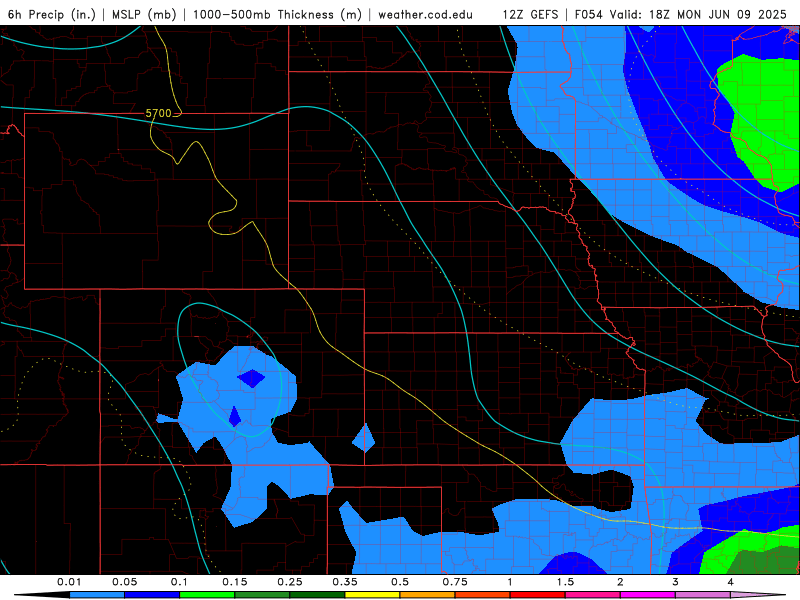Select the 0.35 legend value
This screenshot has width=800, height=600.
click(x=345, y=582)
